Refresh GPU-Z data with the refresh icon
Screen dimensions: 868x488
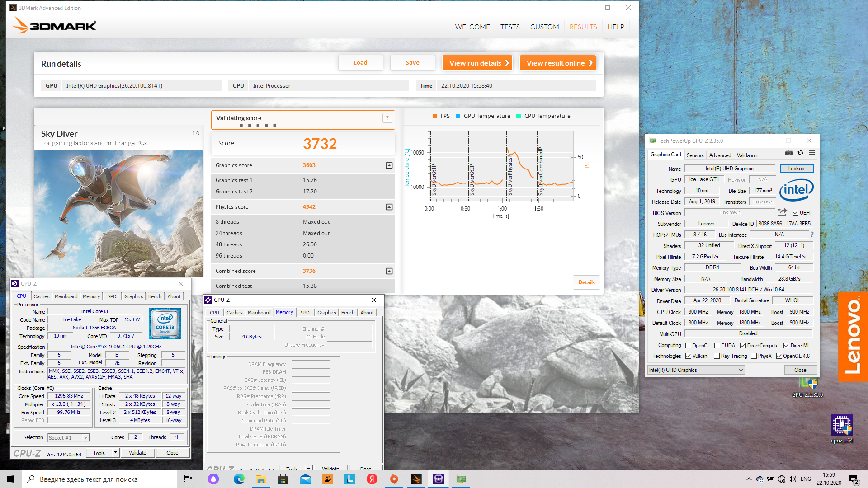pyautogui.click(x=800, y=153)
